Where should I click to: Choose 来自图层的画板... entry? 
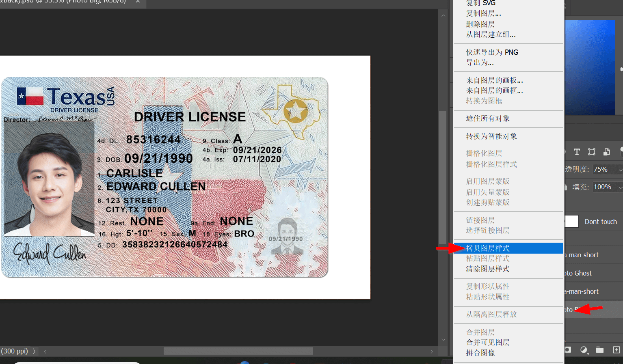pos(494,80)
